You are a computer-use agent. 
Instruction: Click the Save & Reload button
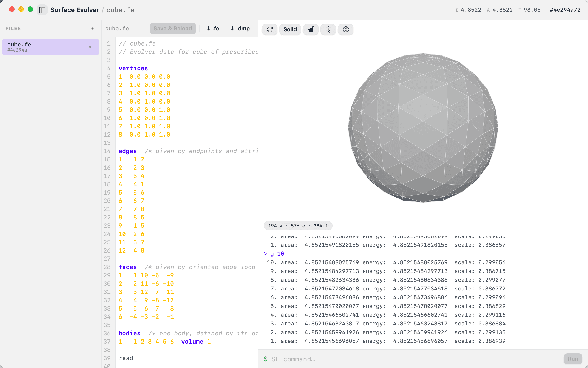coord(173,29)
